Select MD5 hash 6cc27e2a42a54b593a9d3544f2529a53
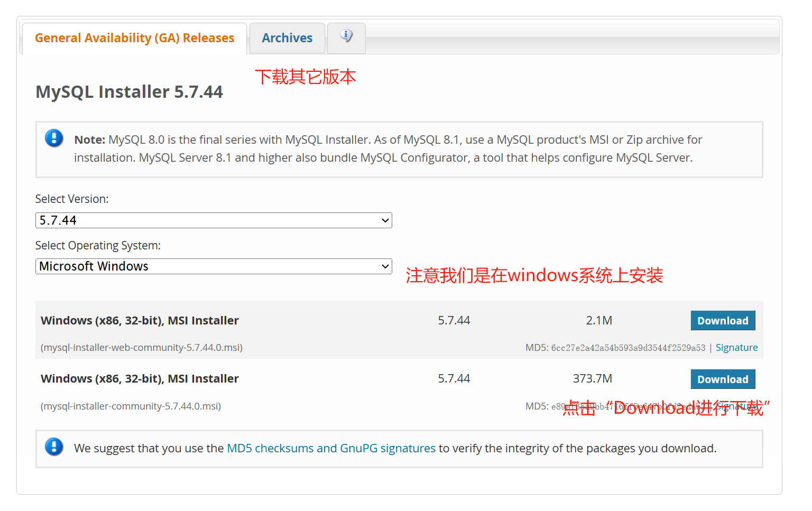The width and height of the screenshot is (812, 511). (x=628, y=348)
